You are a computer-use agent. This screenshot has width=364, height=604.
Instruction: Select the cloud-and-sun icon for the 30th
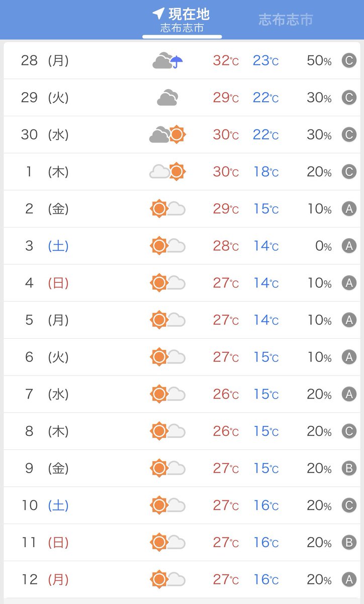(168, 135)
